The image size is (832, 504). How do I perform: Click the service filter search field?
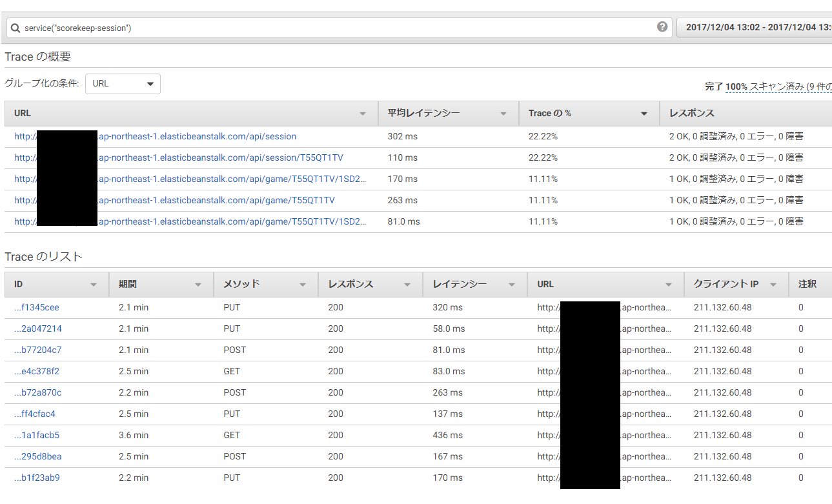click(338, 28)
